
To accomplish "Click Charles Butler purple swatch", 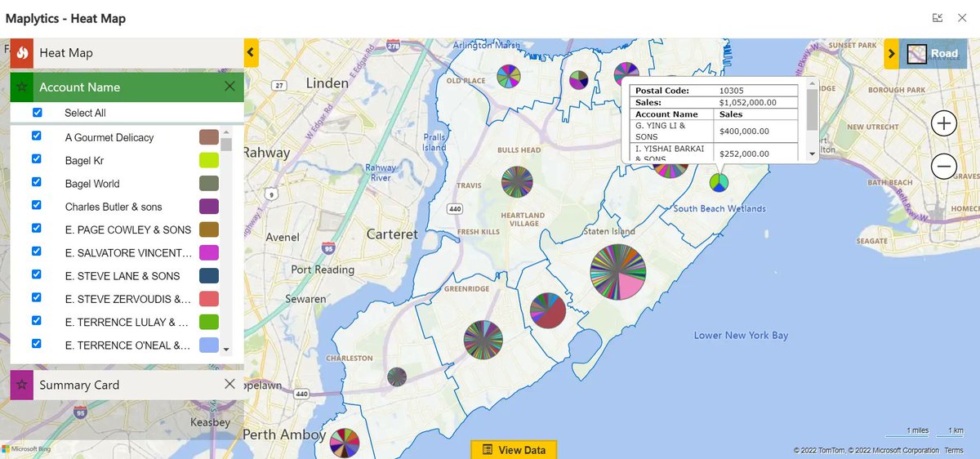I will [x=209, y=206].
